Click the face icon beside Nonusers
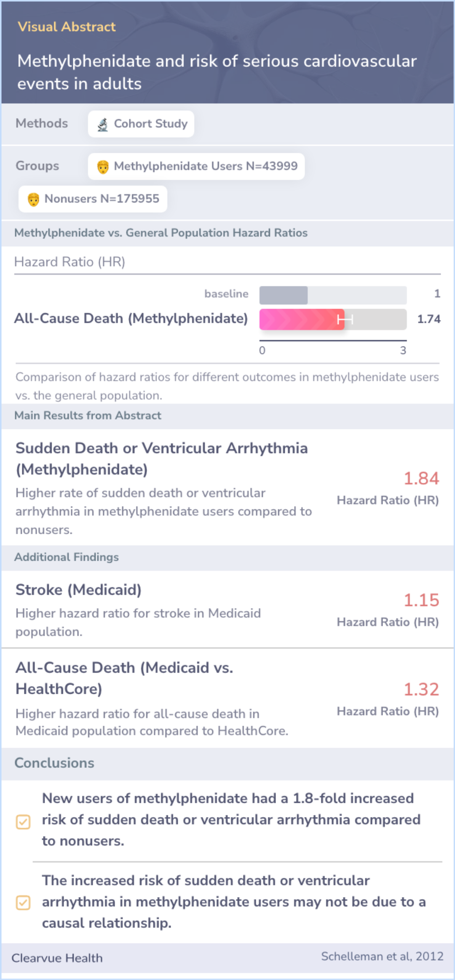The width and height of the screenshot is (455, 980). pyautogui.click(x=33, y=199)
